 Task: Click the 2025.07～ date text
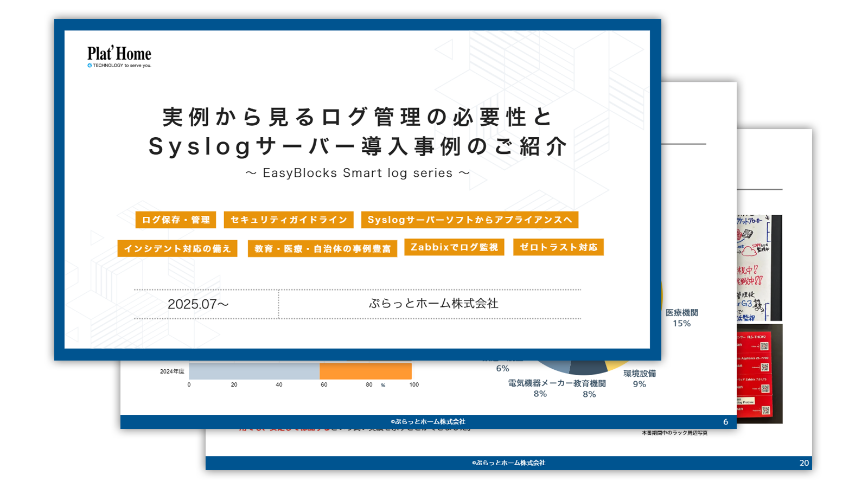pyautogui.click(x=198, y=304)
